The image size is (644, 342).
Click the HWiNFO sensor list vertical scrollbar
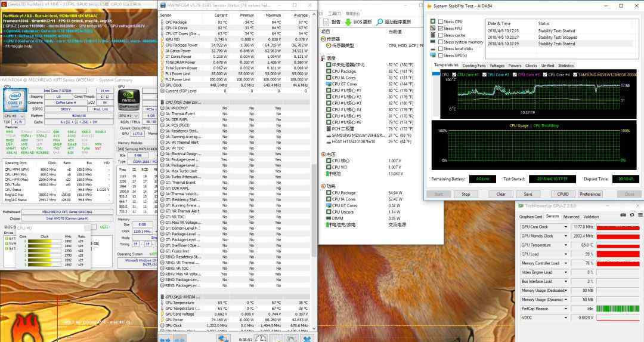click(315, 209)
